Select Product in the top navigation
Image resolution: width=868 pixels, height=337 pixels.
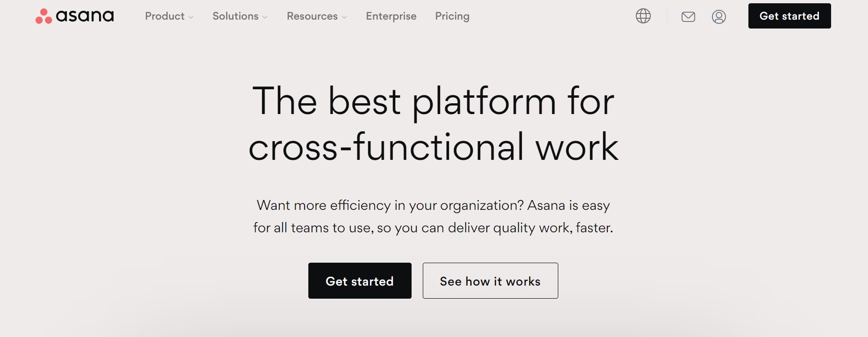[x=164, y=16]
